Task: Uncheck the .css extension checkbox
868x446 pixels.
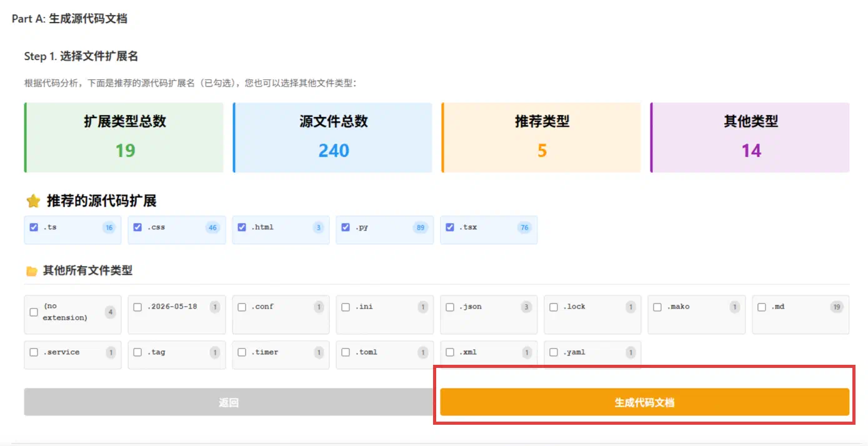Action: 137,227
